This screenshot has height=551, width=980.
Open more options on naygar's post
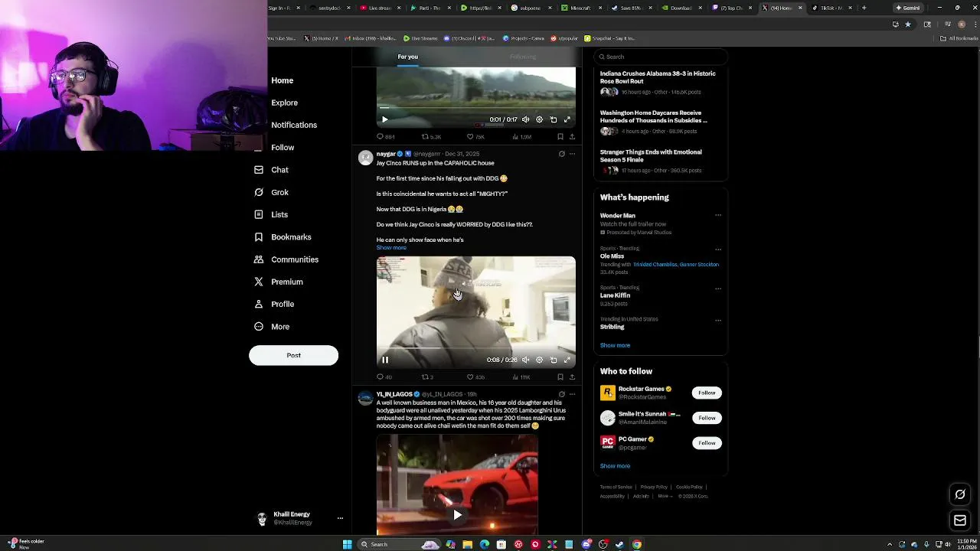pyautogui.click(x=572, y=154)
